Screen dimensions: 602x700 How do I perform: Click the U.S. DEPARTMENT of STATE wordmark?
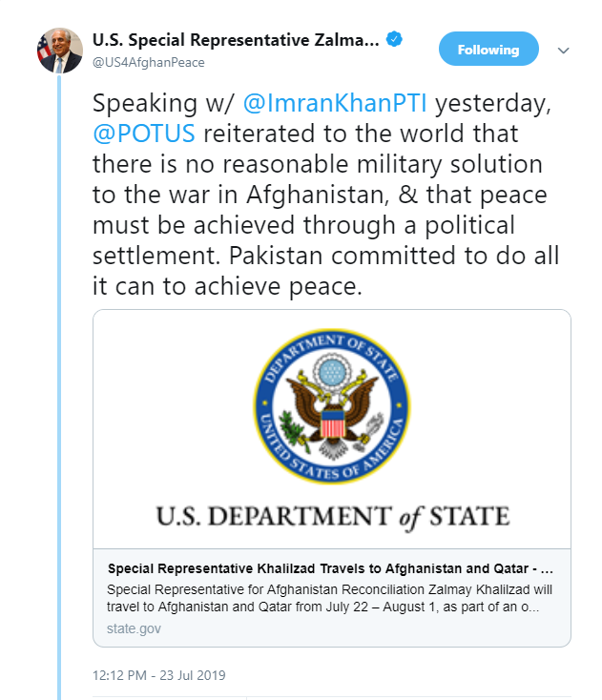click(332, 517)
